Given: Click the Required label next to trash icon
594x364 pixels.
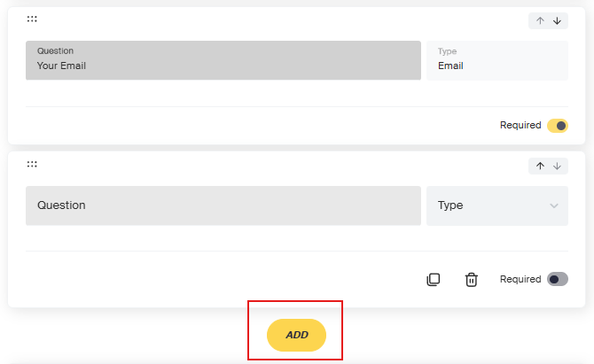Looking at the screenshot, I should click(520, 279).
